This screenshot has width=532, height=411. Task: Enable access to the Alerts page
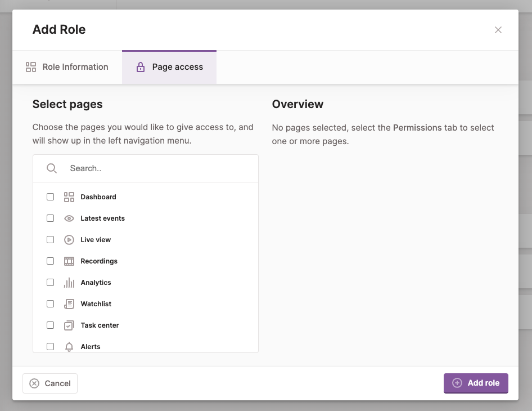(x=50, y=346)
